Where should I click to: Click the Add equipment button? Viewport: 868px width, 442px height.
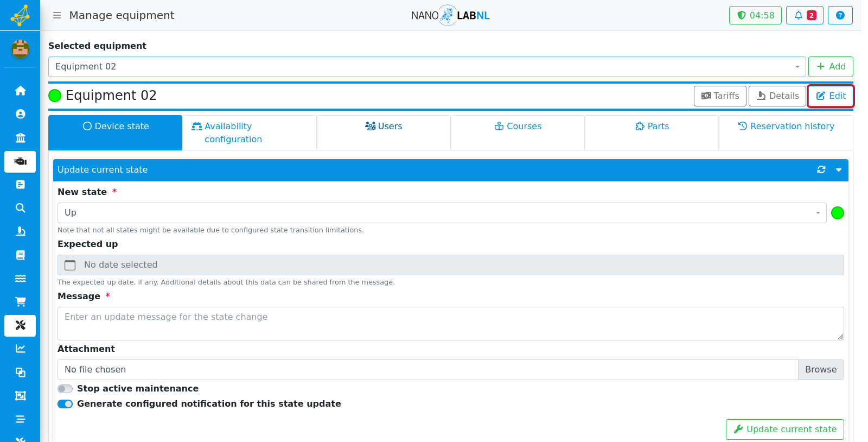click(831, 67)
